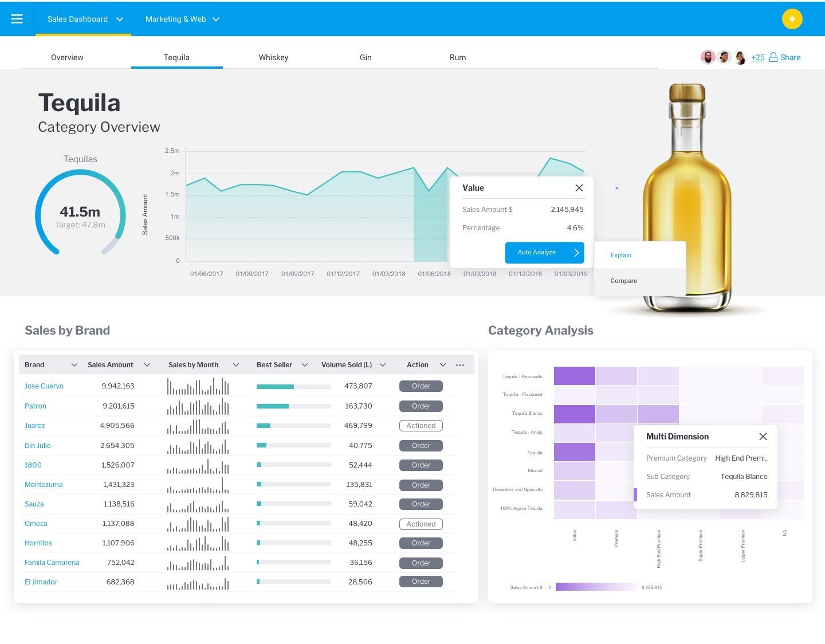825x644 pixels.
Task: Open the hamburger navigation menu
Action: [17, 19]
